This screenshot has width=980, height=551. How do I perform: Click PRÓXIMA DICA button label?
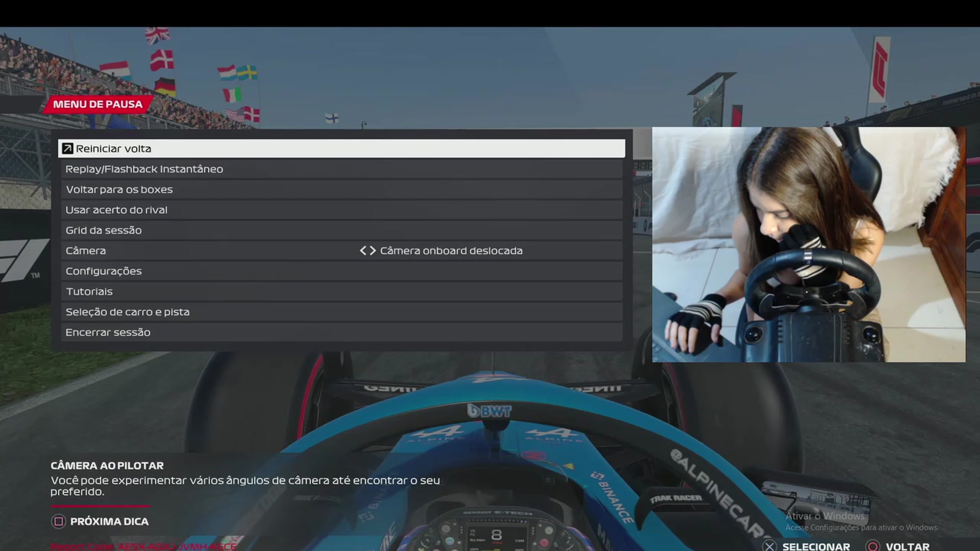coord(109,521)
